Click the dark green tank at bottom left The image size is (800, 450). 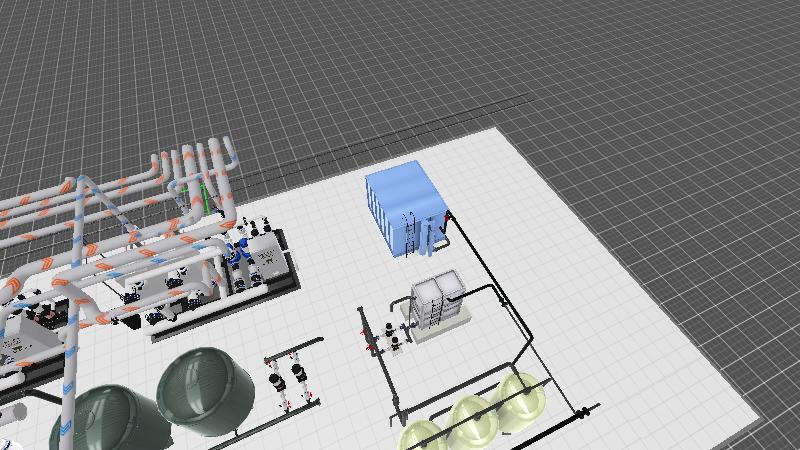tap(110, 420)
